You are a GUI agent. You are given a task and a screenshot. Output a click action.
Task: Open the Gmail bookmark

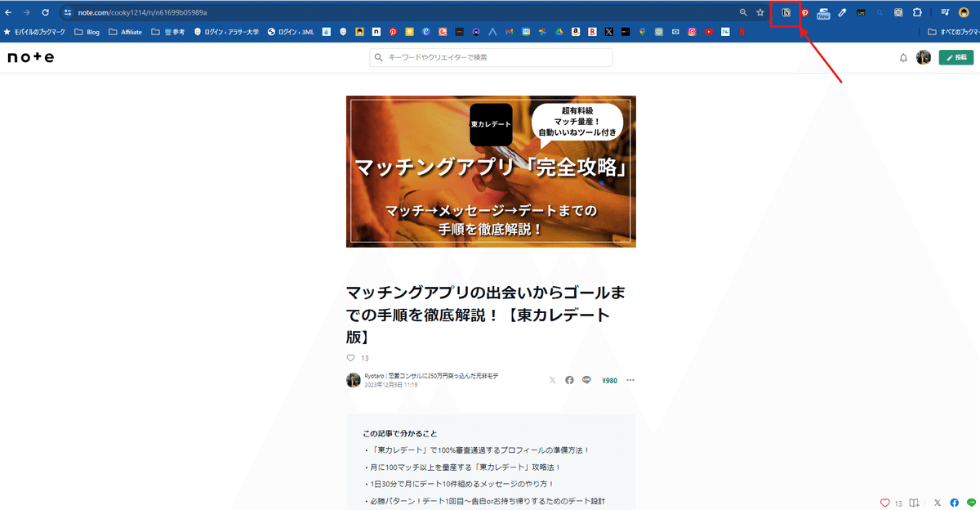click(x=509, y=33)
